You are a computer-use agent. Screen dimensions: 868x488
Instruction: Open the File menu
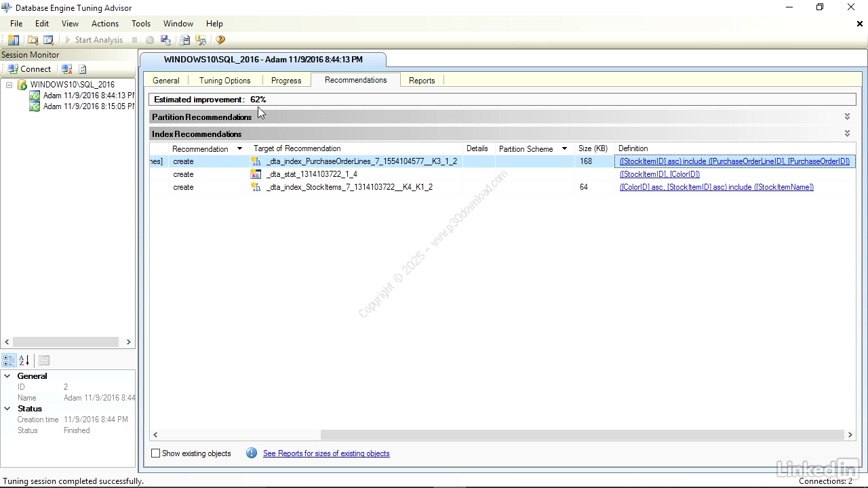coord(16,23)
